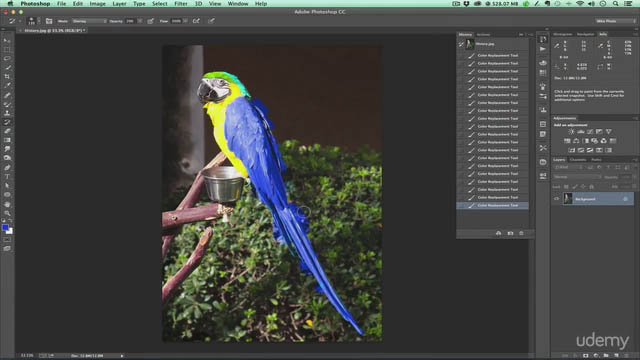Viewport: 640px width, 360px height.
Task: Select the Pen tool
Action: [7, 167]
